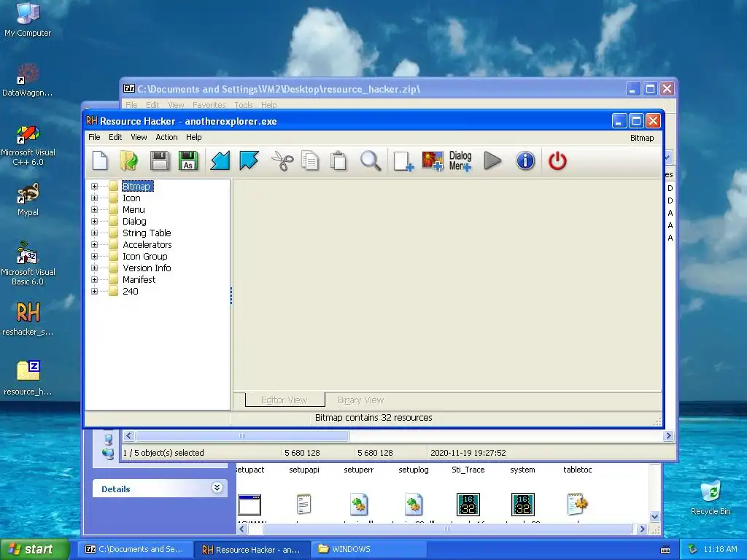Select the Version Info tree item
Viewport: 747px width, 560px height.
pos(147,268)
